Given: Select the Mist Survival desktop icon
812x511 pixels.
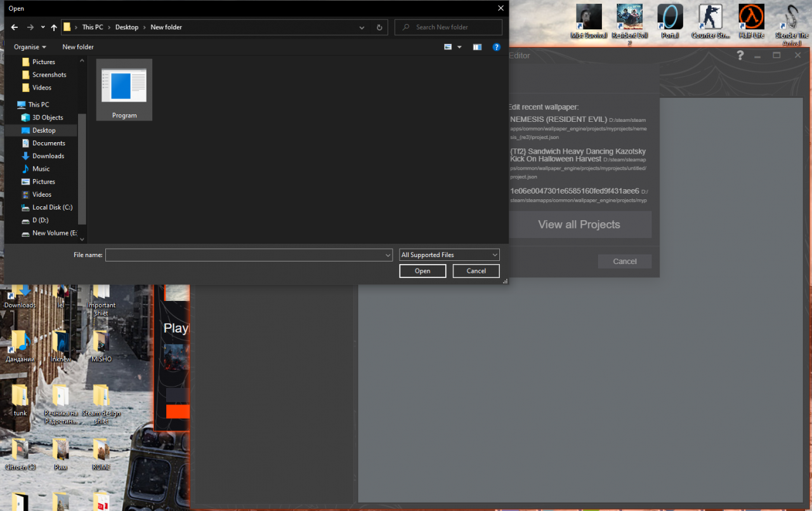Looking at the screenshot, I should (589, 19).
